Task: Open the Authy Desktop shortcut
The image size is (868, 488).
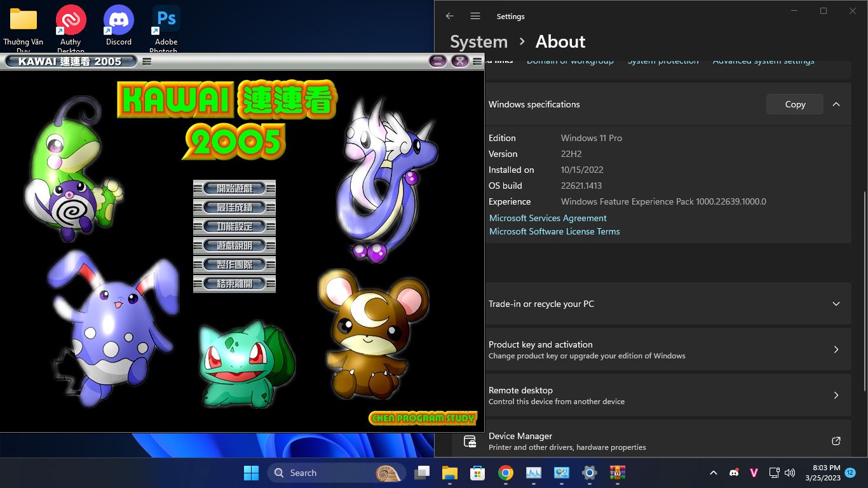Action: point(70,19)
